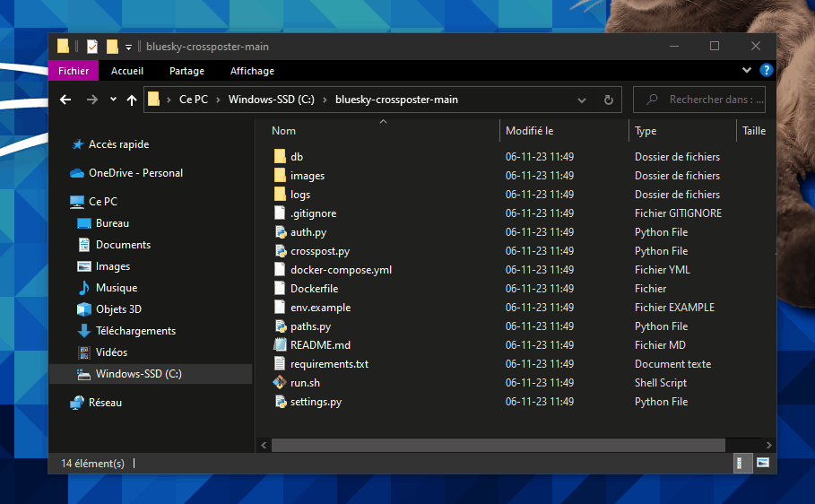Click the Up directory arrow

[x=132, y=100]
